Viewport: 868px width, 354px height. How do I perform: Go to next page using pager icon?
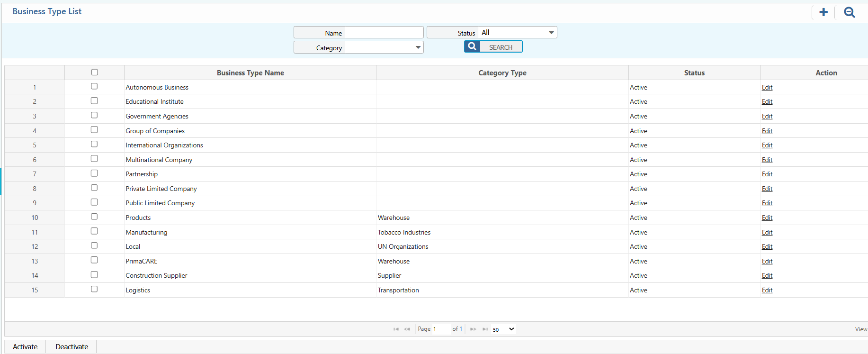tap(473, 329)
